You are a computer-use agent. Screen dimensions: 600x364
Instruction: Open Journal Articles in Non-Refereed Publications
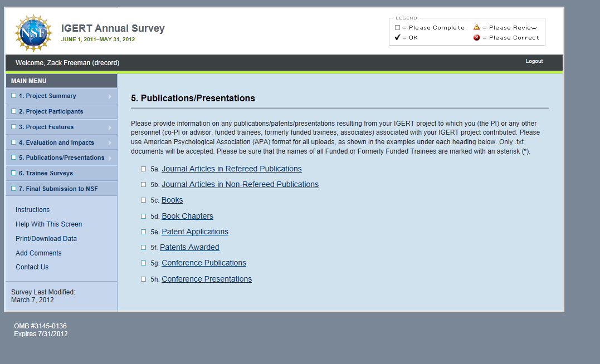pyautogui.click(x=240, y=184)
